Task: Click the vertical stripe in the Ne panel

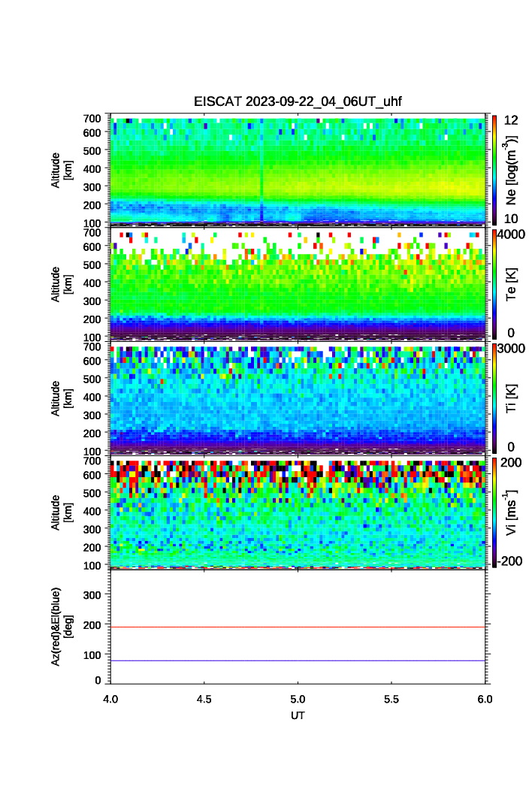Action: [x=261, y=169]
